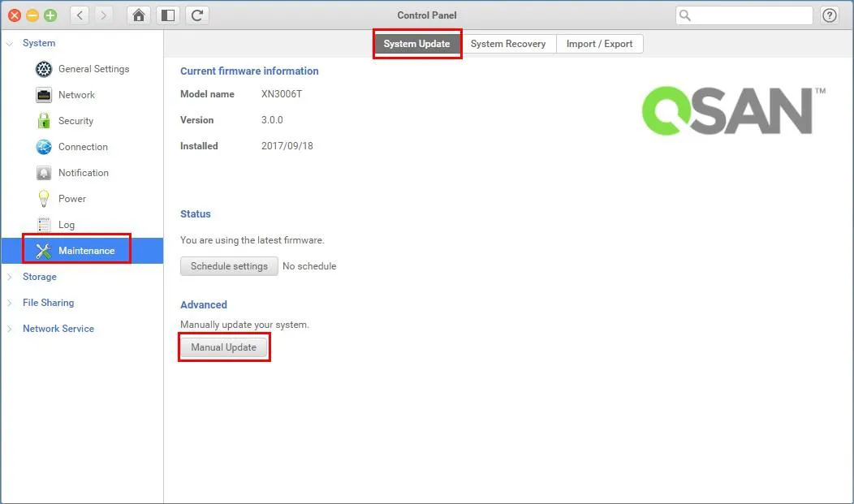The height and width of the screenshot is (504, 854).
Task: Select General Settings in sidebar
Action: click(93, 69)
